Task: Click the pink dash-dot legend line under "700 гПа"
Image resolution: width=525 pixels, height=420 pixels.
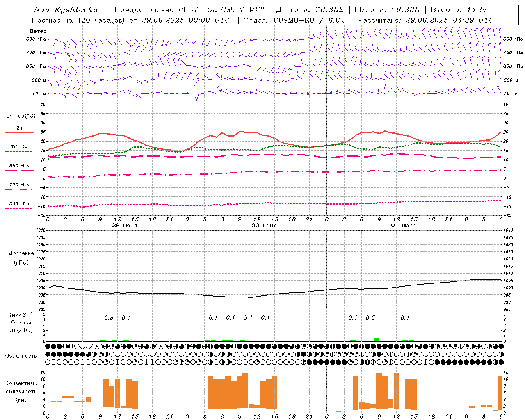Action: pyautogui.click(x=18, y=189)
